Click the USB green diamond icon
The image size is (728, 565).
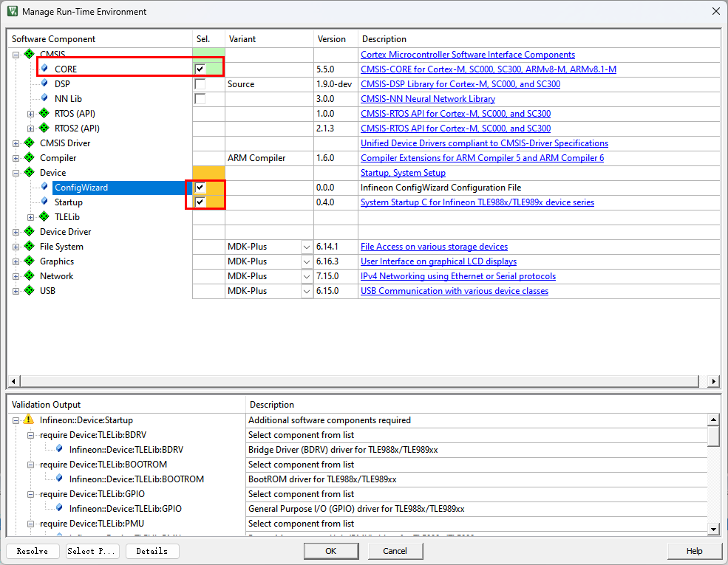[x=30, y=291]
